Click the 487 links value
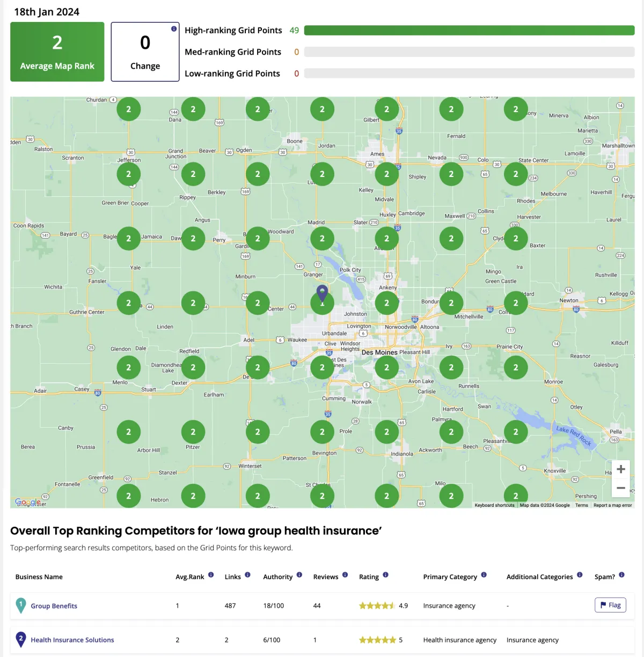Image resolution: width=644 pixels, height=657 pixels. click(x=230, y=606)
